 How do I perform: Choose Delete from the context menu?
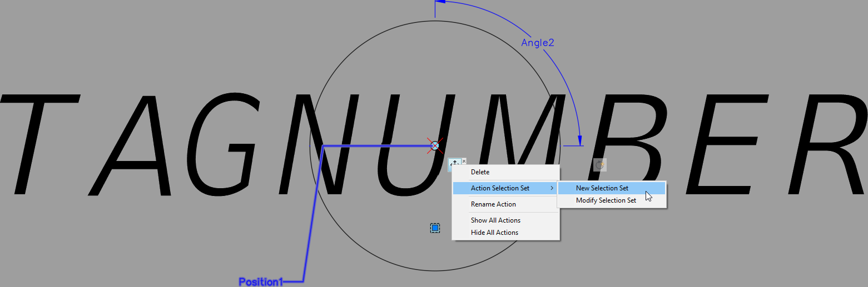pyautogui.click(x=505, y=172)
